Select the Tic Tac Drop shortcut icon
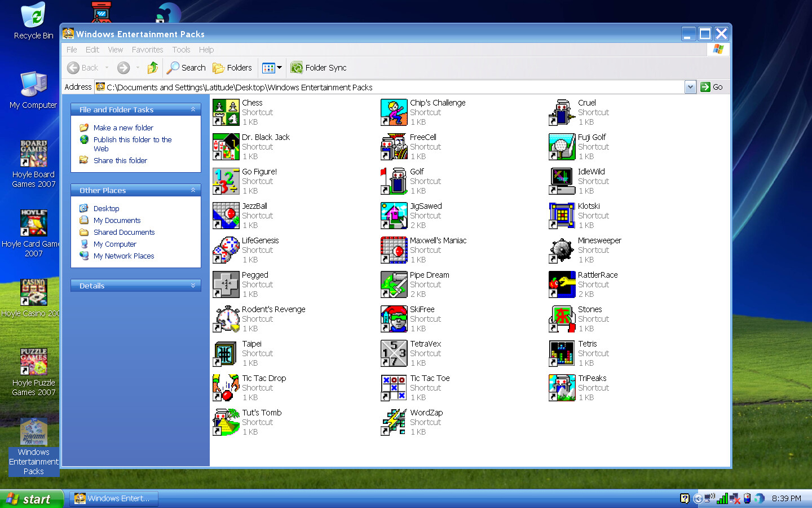This screenshot has height=508, width=812. point(226,388)
